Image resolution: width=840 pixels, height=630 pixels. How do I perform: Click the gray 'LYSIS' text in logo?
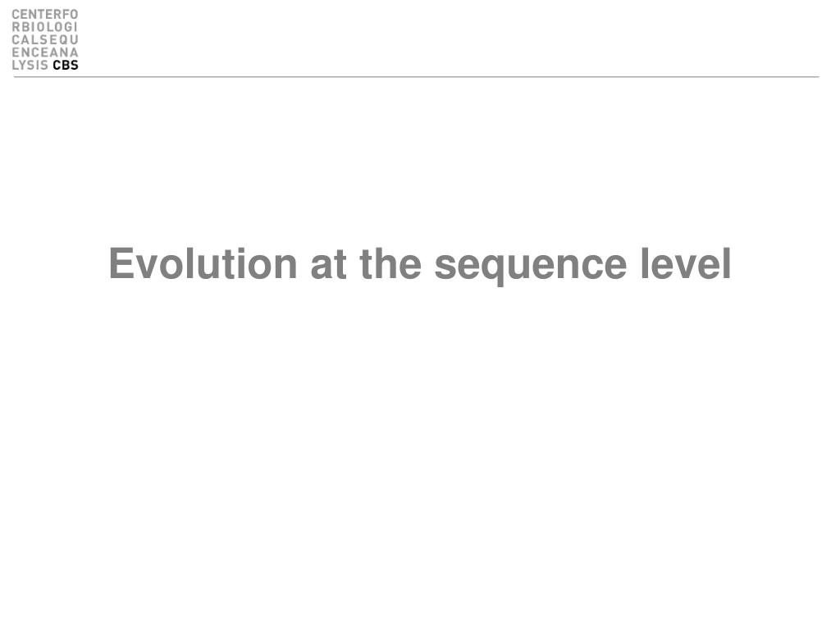[30, 65]
